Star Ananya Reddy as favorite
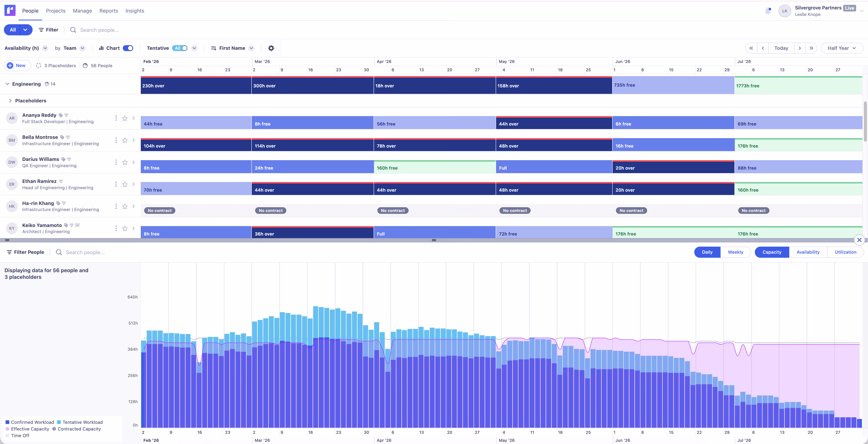Viewport: 868px width, 444px height. coord(125,118)
